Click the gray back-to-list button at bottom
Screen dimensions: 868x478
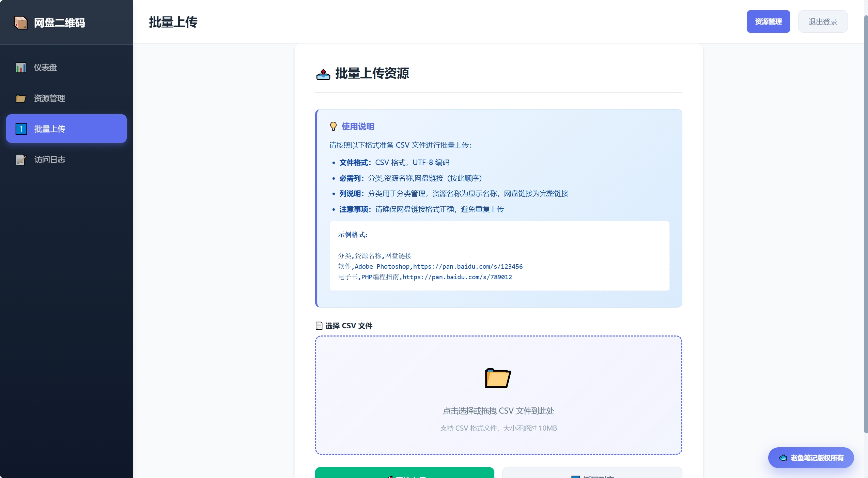[x=592, y=474]
